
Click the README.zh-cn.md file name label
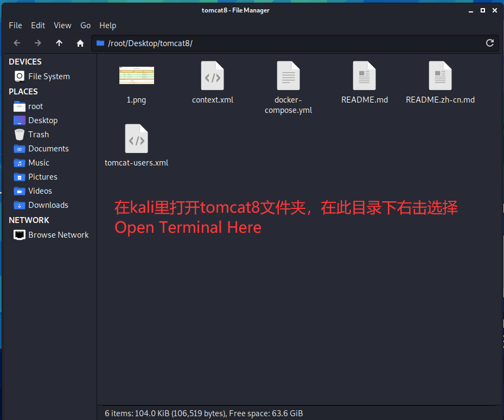click(440, 100)
